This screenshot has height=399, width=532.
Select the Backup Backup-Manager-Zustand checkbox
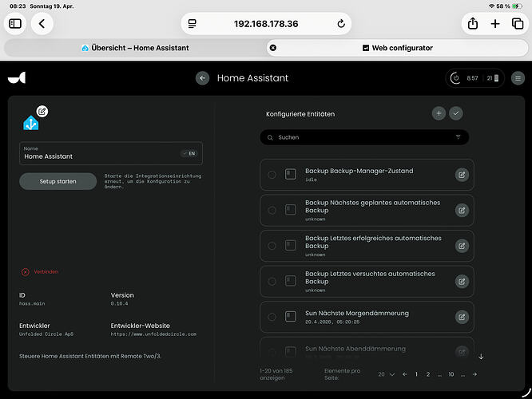(x=272, y=175)
